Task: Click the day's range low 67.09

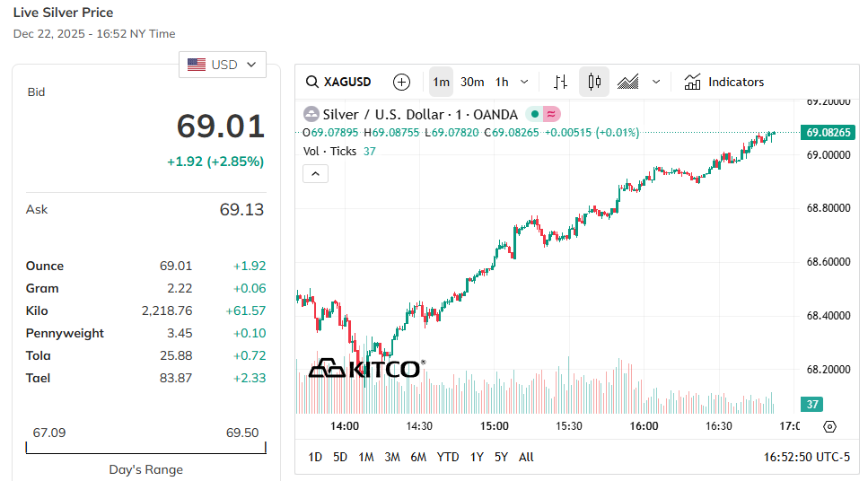Action: point(49,433)
